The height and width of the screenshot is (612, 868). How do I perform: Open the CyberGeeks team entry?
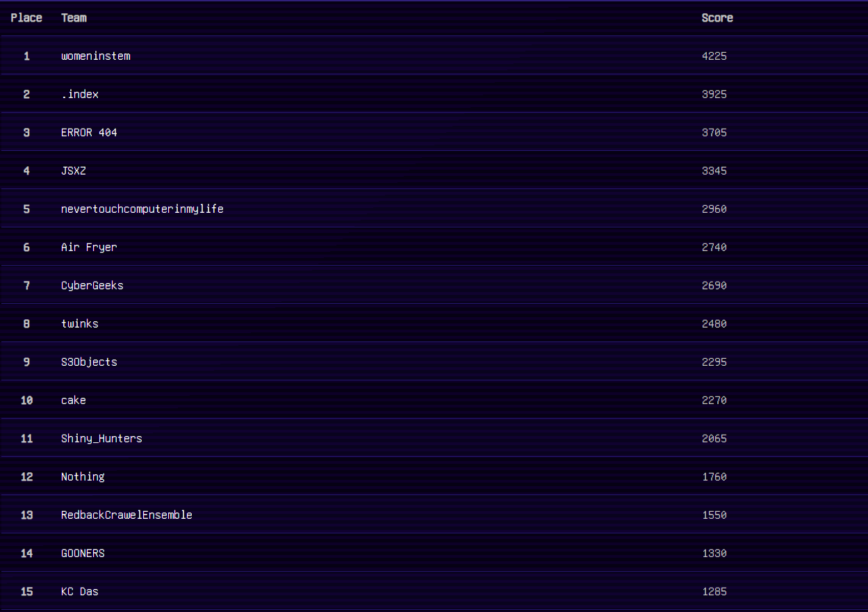(92, 285)
